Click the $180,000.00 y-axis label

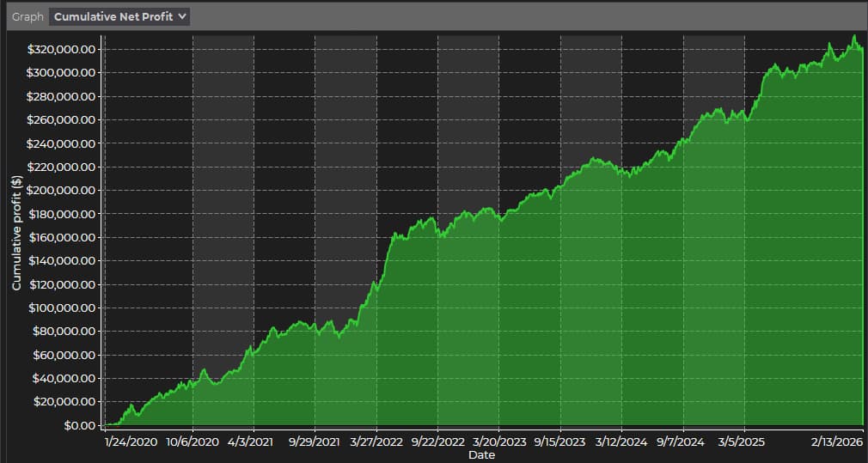(x=61, y=214)
